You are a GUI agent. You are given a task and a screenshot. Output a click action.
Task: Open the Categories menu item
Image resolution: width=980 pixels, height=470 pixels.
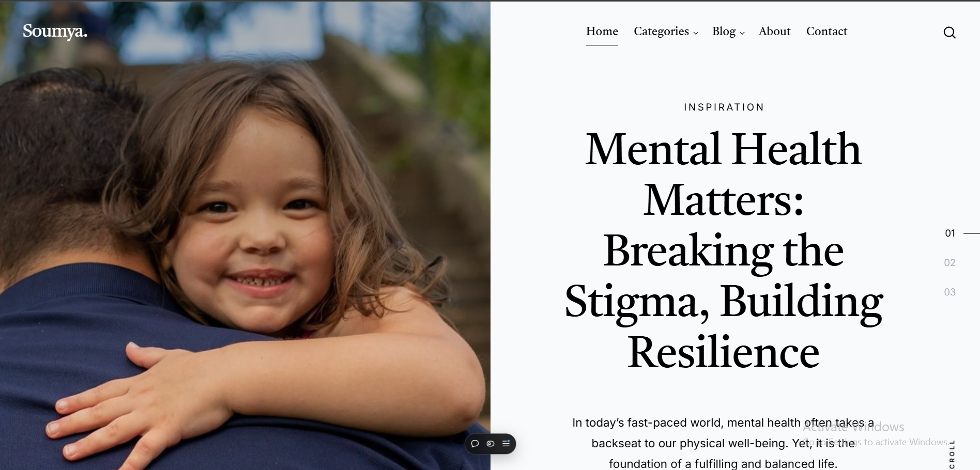pos(661,32)
